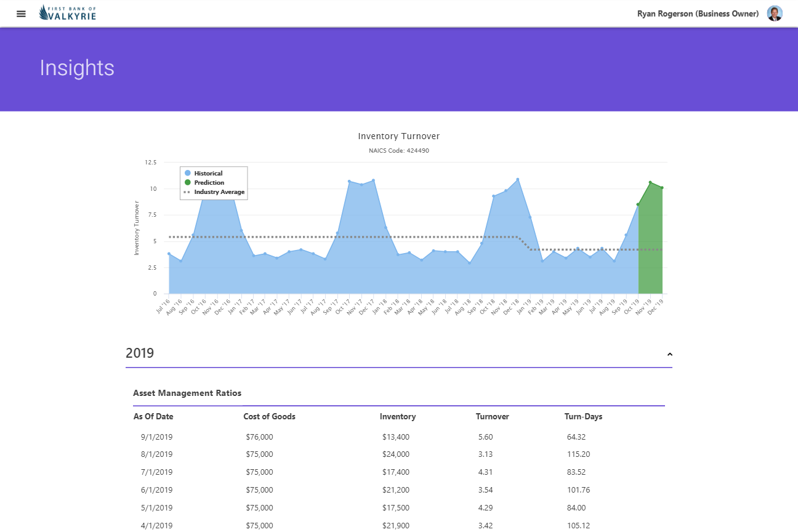The height and width of the screenshot is (532, 798).
Task: Click the 3.42 turnover value
Action: (x=485, y=526)
